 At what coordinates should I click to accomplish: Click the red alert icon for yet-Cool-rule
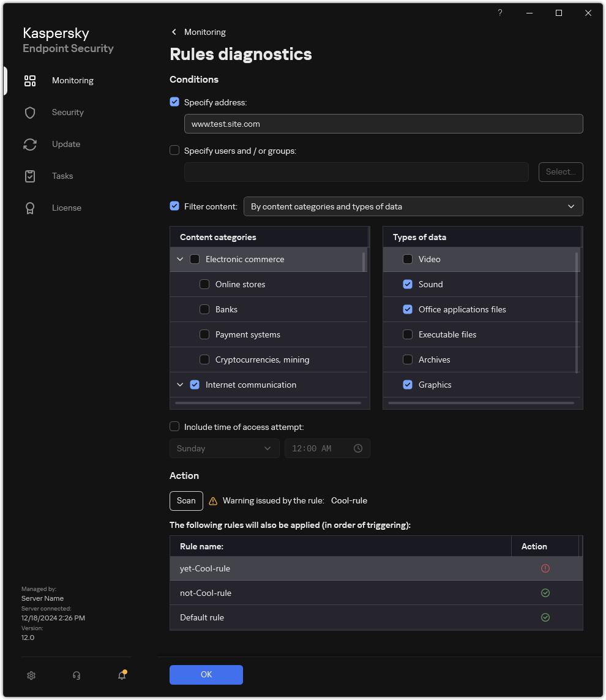[x=545, y=568]
